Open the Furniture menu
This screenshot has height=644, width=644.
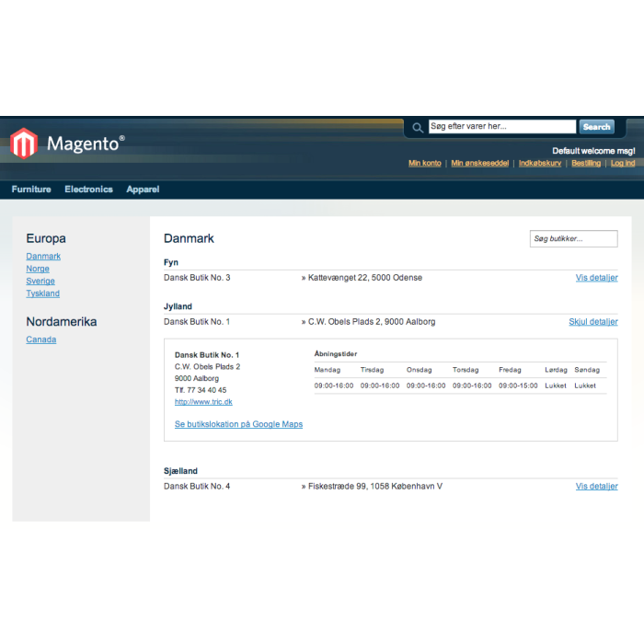(x=31, y=190)
